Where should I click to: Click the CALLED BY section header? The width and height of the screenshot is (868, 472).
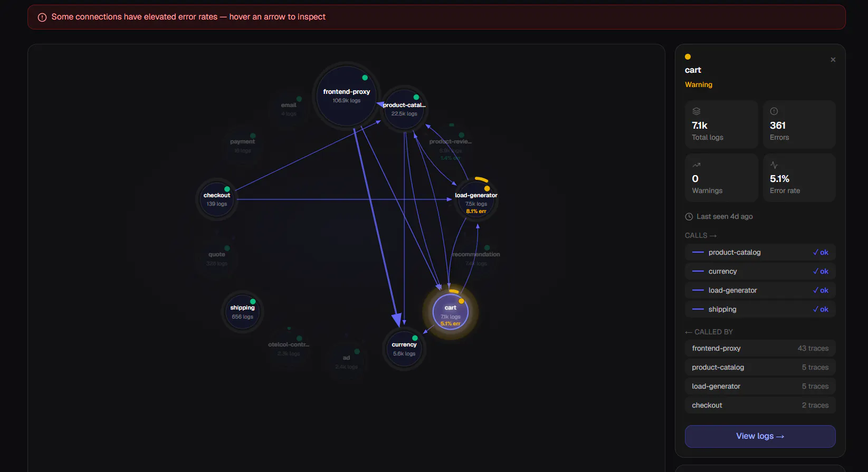pyautogui.click(x=709, y=332)
